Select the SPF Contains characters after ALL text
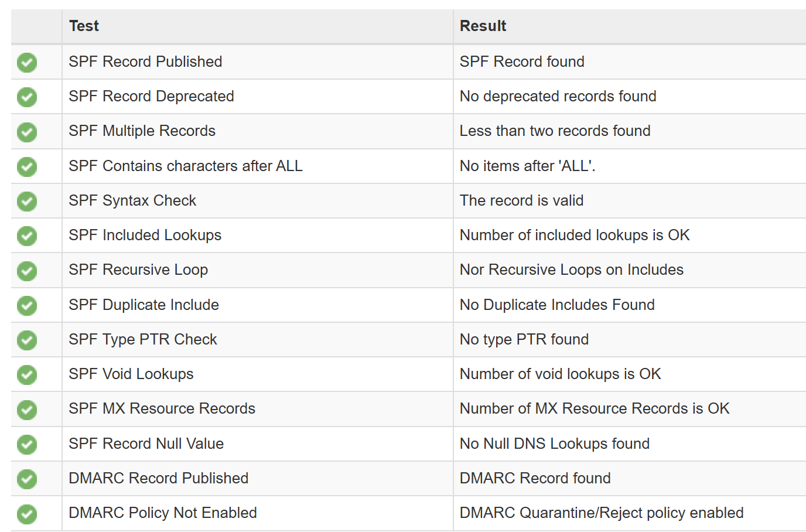 pos(186,166)
